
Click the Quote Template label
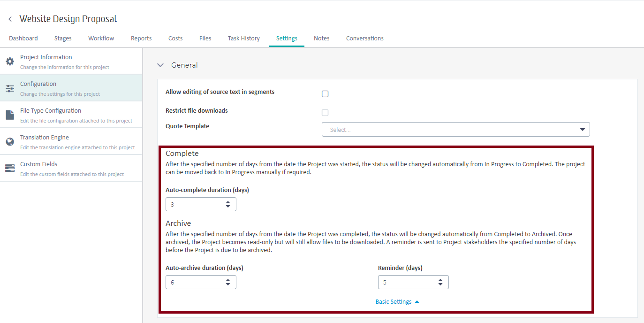[187, 126]
